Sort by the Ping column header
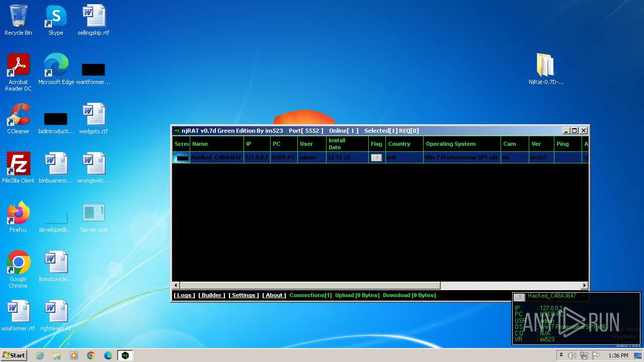 pos(568,144)
